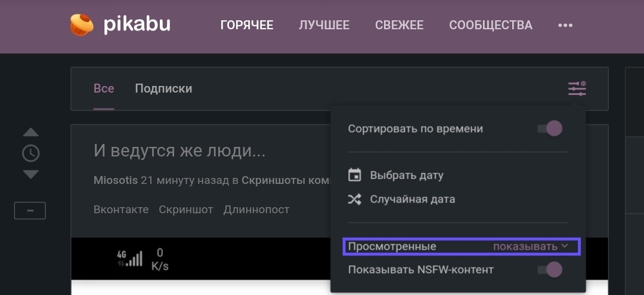Open author profile 'Miosotis'
Image resolution: width=644 pixels, height=295 pixels.
click(x=116, y=180)
